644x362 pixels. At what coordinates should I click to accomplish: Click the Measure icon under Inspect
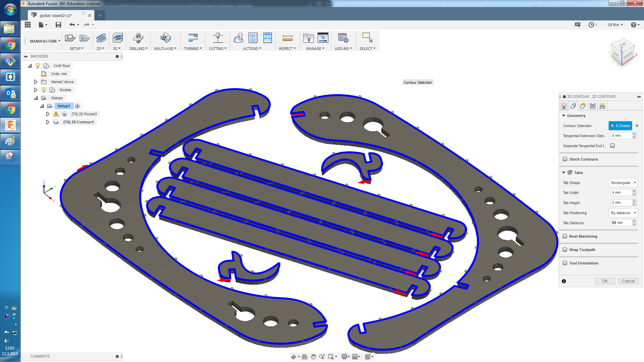tap(287, 38)
